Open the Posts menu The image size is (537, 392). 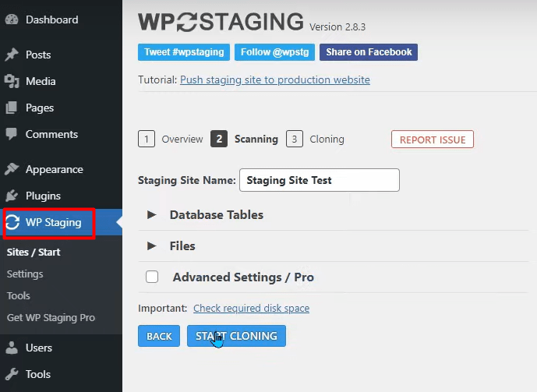(38, 55)
